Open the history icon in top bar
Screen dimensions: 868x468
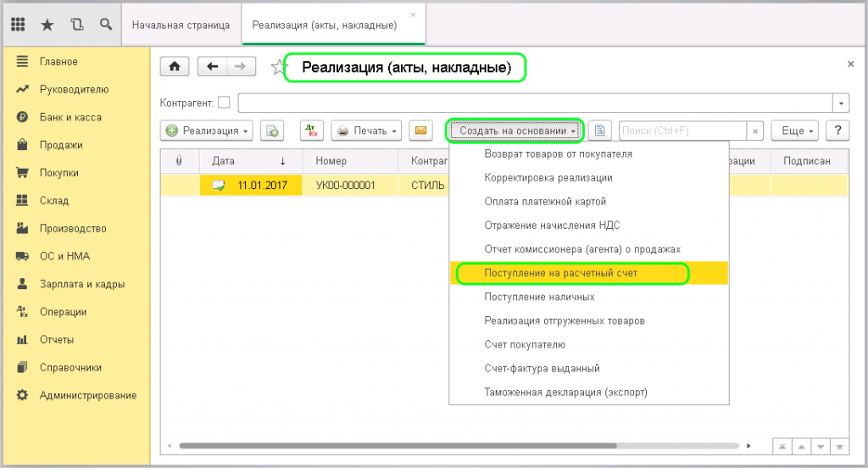76,25
